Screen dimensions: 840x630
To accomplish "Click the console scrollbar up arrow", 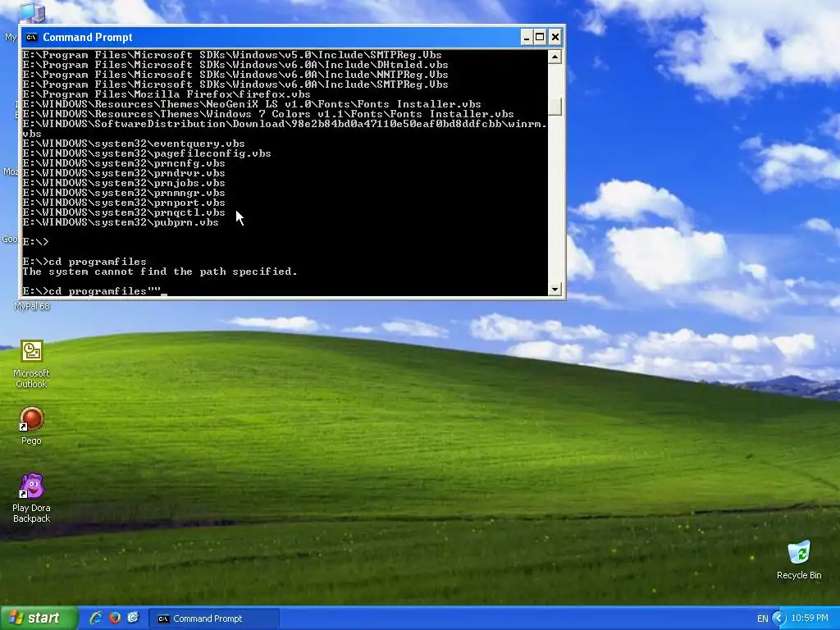I will [555, 57].
